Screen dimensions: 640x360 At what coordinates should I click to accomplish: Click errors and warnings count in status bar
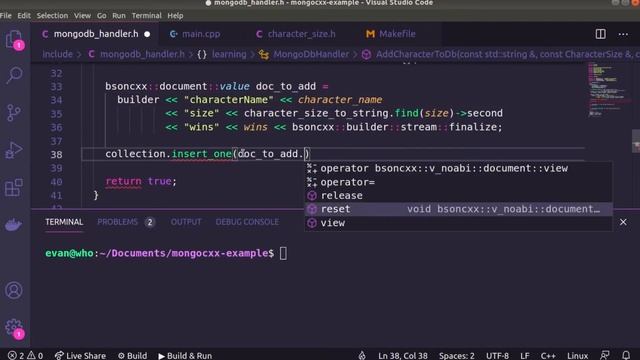tap(25, 356)
